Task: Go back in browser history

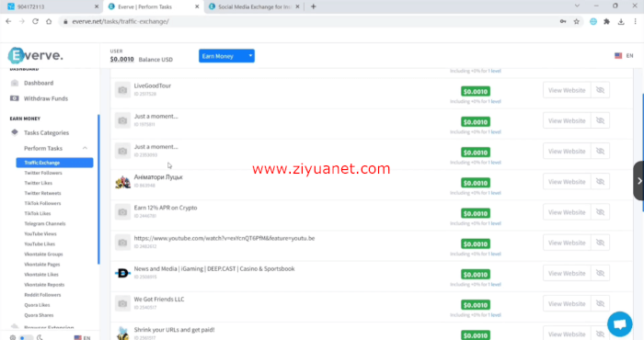Action: 8,21
